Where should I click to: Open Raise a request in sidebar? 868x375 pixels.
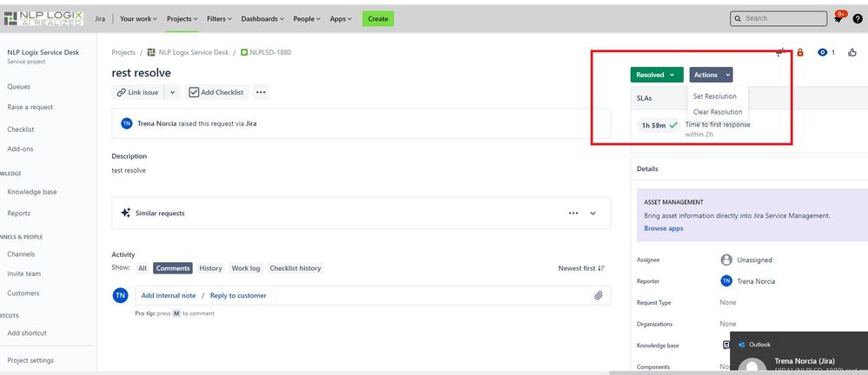pos(30,107)
